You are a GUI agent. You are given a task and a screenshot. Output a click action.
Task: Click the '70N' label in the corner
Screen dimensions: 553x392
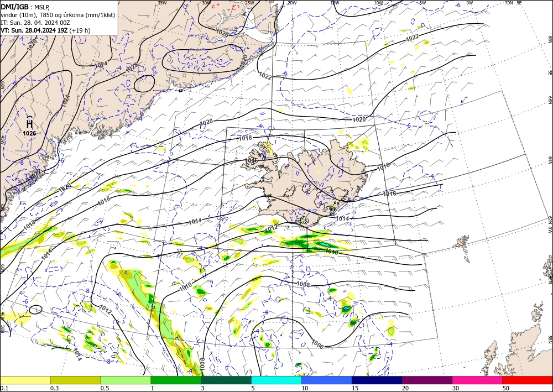509,3
